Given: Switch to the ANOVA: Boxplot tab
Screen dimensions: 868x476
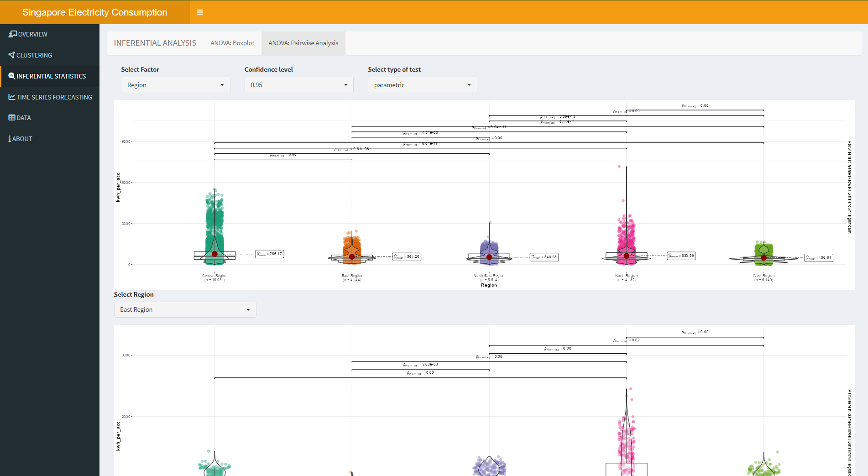Looking at the screenshot, I should [x=232, y=43].
